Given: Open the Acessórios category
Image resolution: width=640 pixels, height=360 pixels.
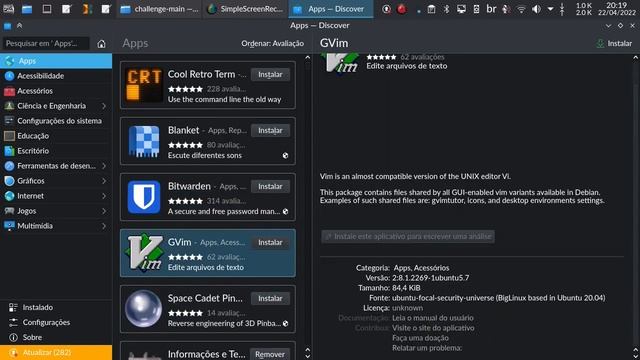Looking at the screenshot, I should tap(56, 91).
